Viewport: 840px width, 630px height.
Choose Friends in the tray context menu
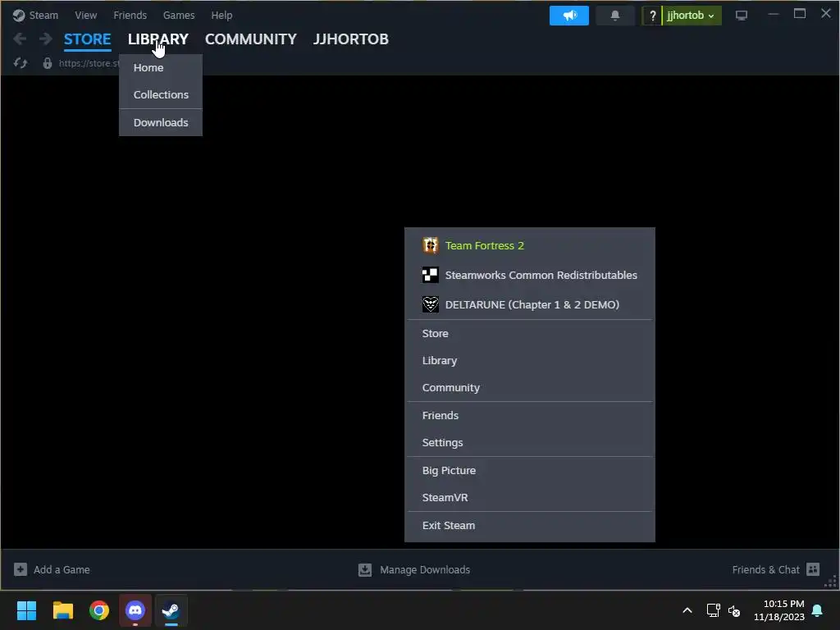(x=529, y=415)
